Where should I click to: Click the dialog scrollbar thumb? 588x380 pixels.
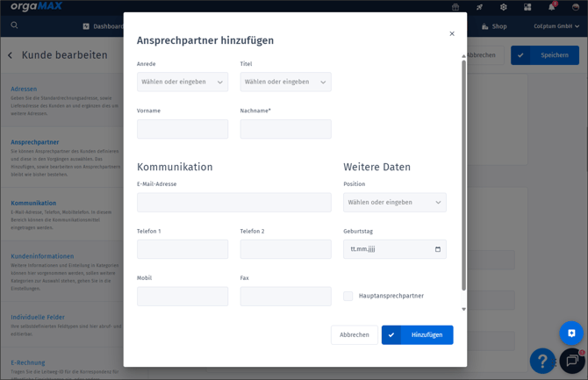[x=463, y=176]
